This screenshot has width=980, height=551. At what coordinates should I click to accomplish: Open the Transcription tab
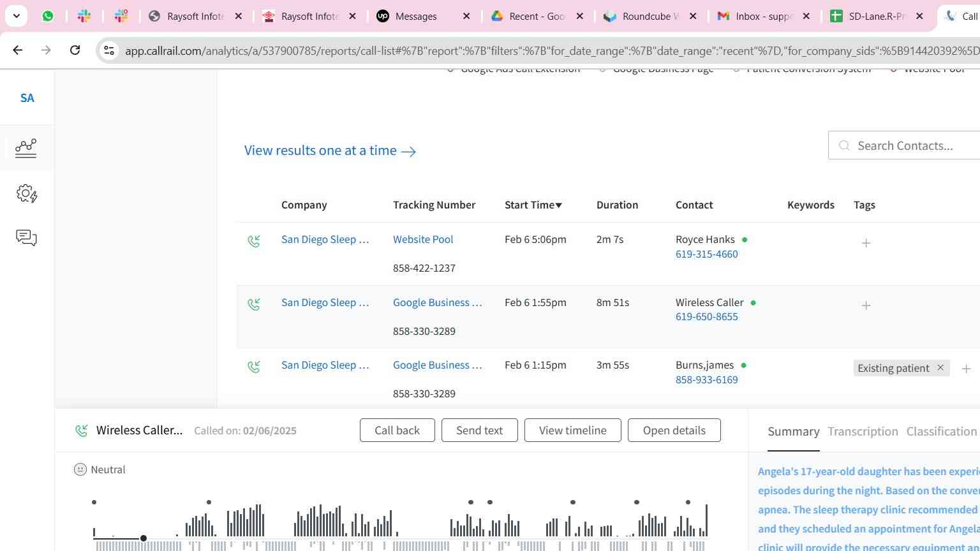[x=863, y=432]
